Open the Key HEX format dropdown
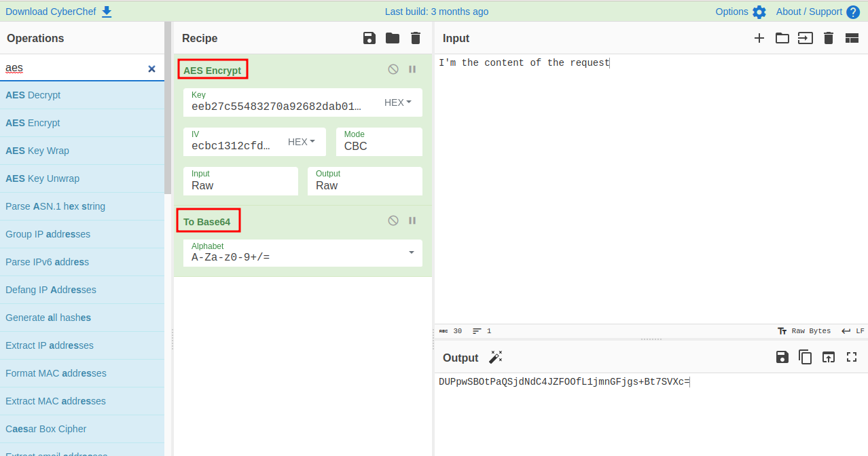Image resolution: width=868 pixels, height=456 pixels. coord(398,102)
